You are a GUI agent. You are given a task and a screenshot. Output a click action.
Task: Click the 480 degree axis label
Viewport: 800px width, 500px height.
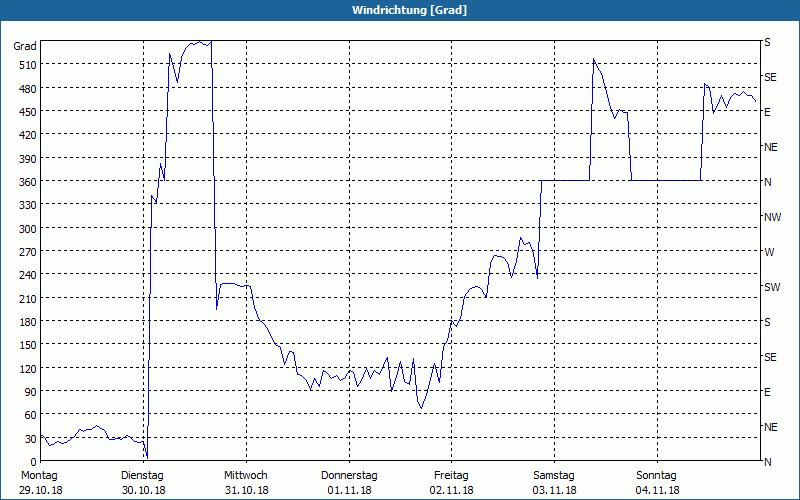point(28,89)
